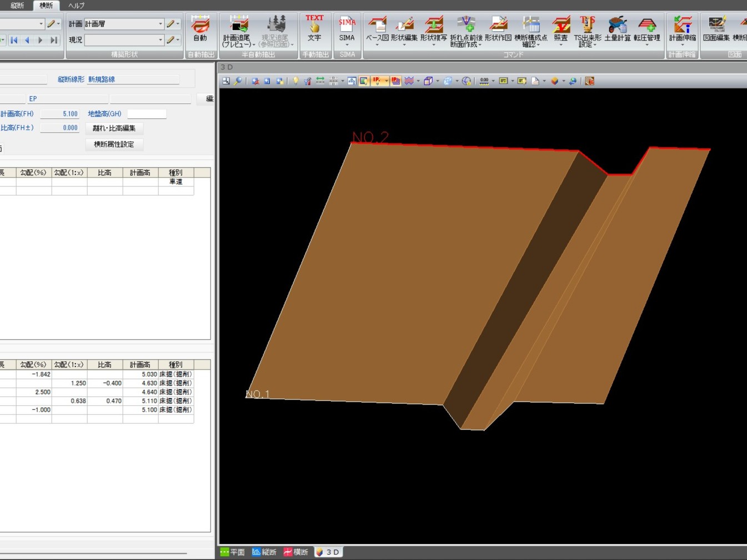Viewport: 747px width, 560px height.
Task: Toggle the highlighted shield view button in 3D toolbar
Action: point(364,81)
